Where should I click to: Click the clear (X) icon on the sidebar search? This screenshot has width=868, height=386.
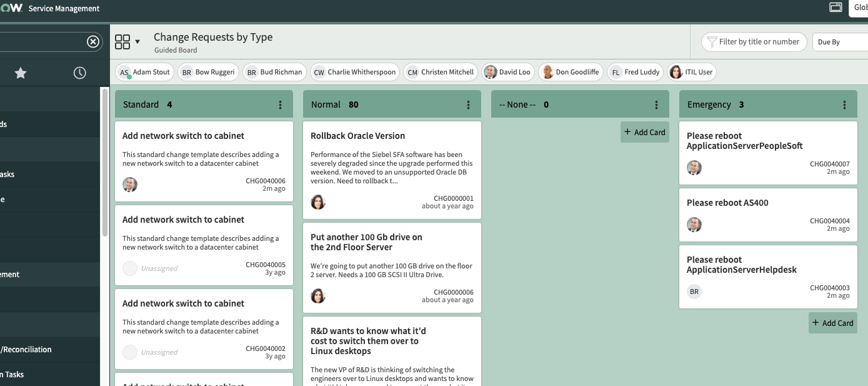(x=92, y=41)
